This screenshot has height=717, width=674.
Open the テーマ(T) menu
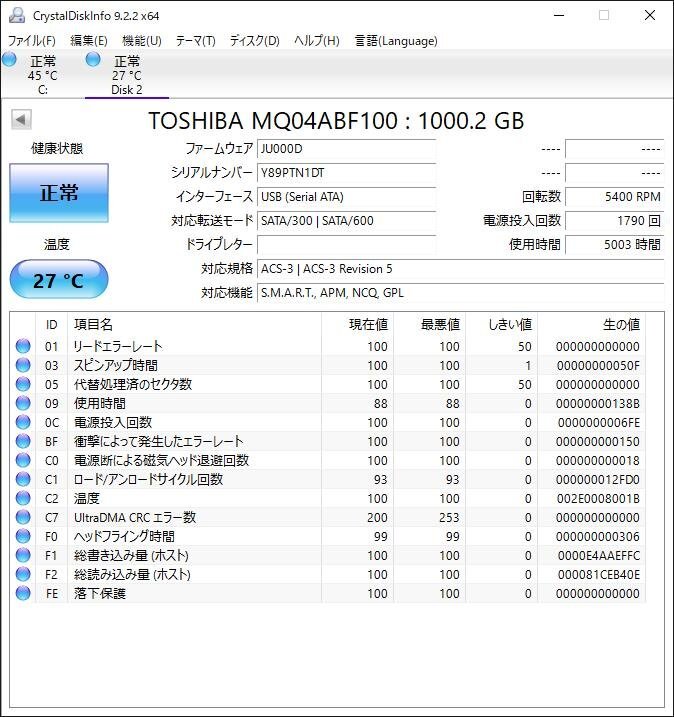196,41
